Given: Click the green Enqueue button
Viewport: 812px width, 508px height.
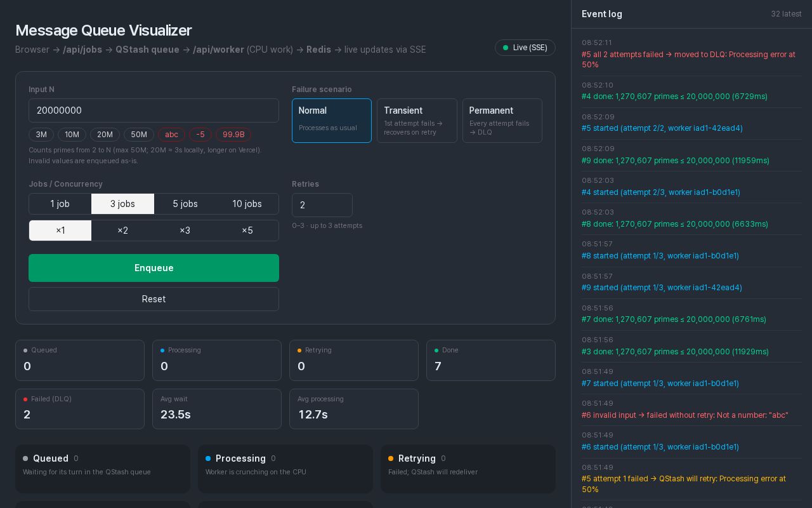Looking at the screenshot, I should (x=154, y=268).
